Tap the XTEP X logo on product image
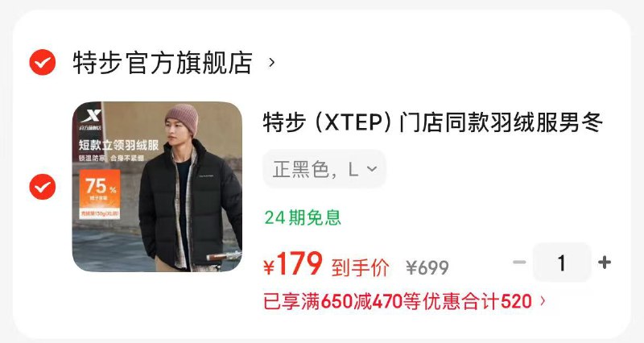 (90, 115)
